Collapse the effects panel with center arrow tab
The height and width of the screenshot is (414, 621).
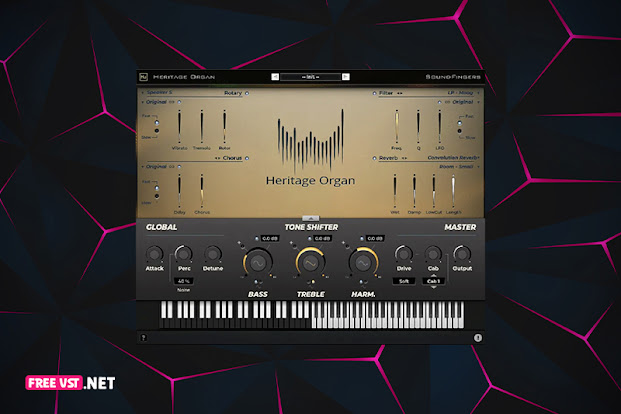pyautogui.click(x=310, y=218)
